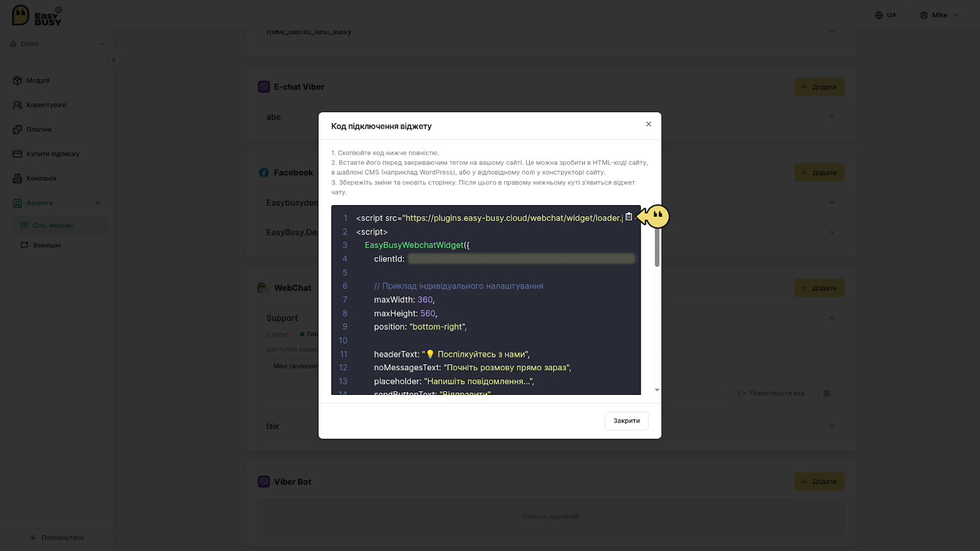Collapse the sidebar with the arrow handle
The image size is (980, 551).
click(113, 59)
